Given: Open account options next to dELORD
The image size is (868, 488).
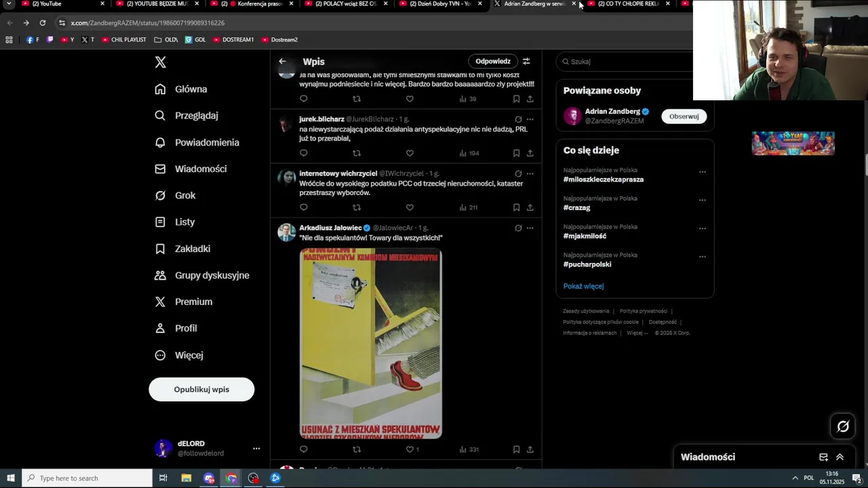Looking at the screenshot, I should pos(256,449).
